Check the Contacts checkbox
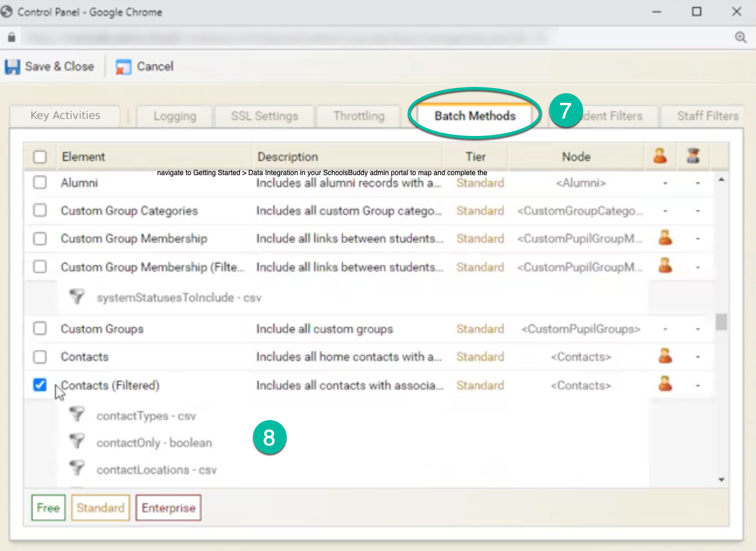This screenshot has width=756, height=551. point(40,356)
